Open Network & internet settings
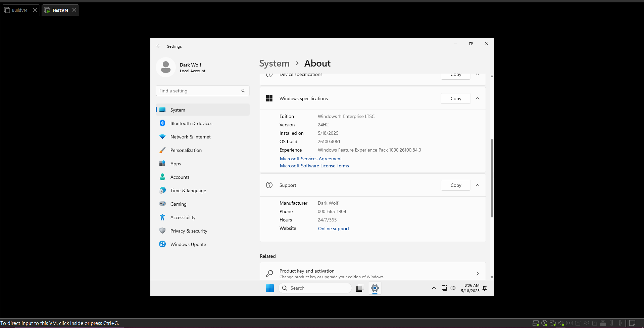 (x=203, y=137)
